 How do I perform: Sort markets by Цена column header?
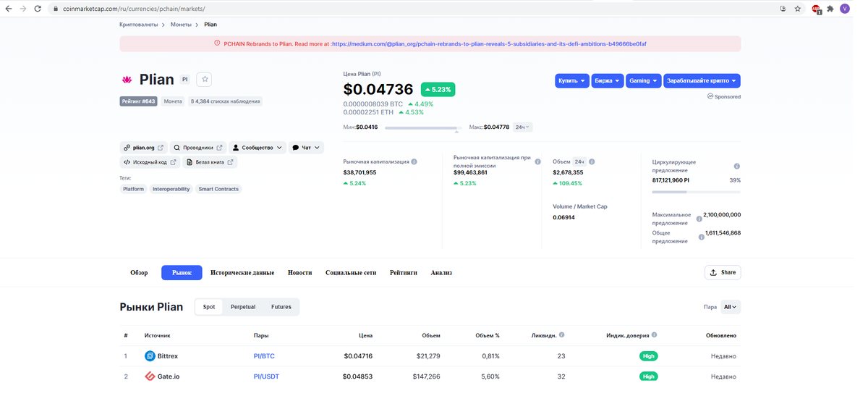[x=366, y=336]
